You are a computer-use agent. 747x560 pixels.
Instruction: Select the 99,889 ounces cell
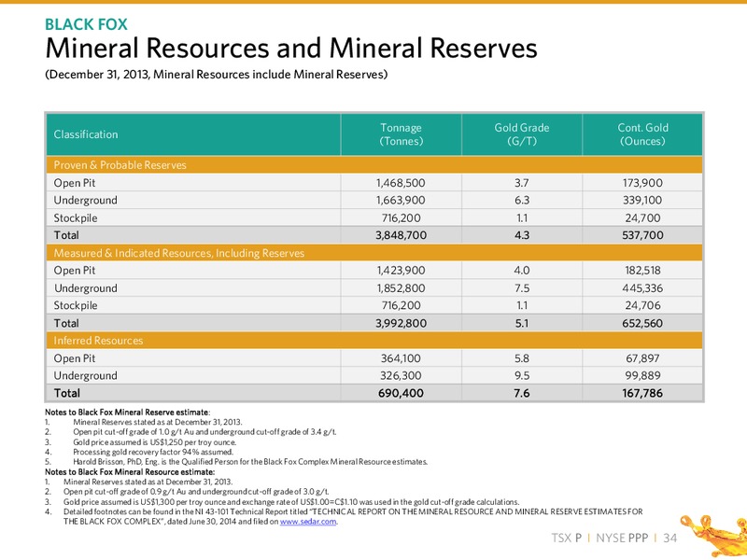(x=642, y=376)
